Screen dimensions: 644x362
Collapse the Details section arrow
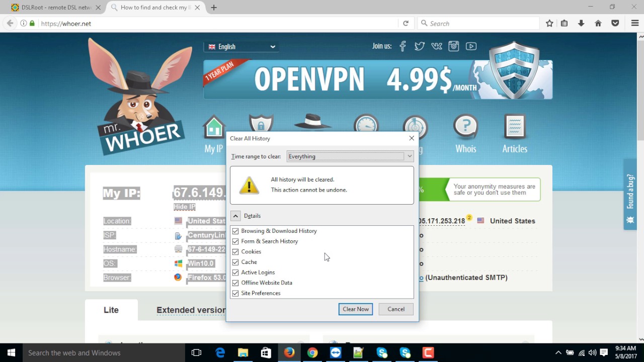click(235, 216)
